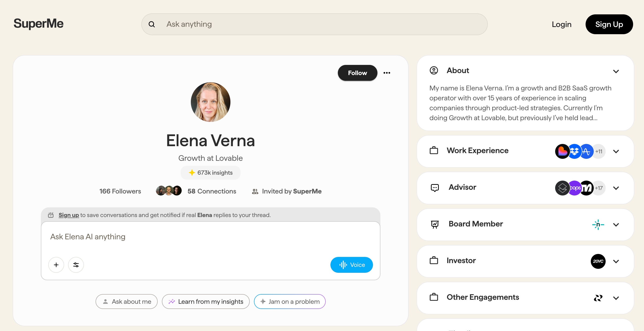Screen dimensions: 644x331
Task: Open the chat settings sliders icon
Action: (x=76, y=265)
